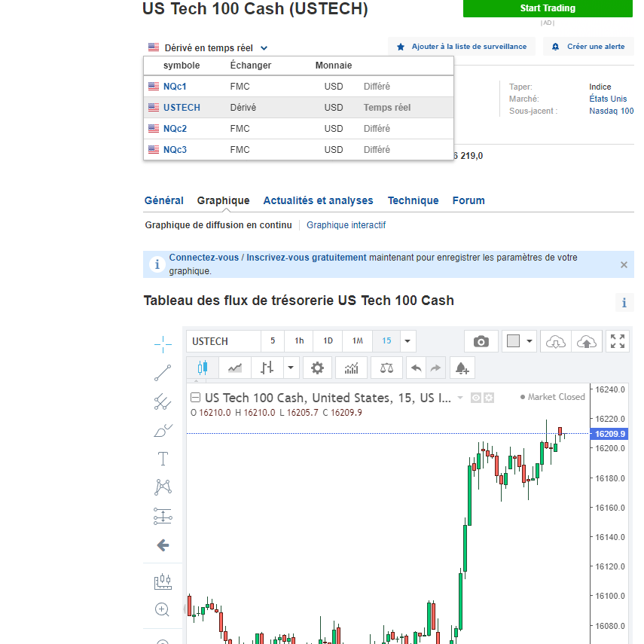This screenshot has height=644, width=644.
Task: Open the chart measure tool icon
Action: click(163, 581)
